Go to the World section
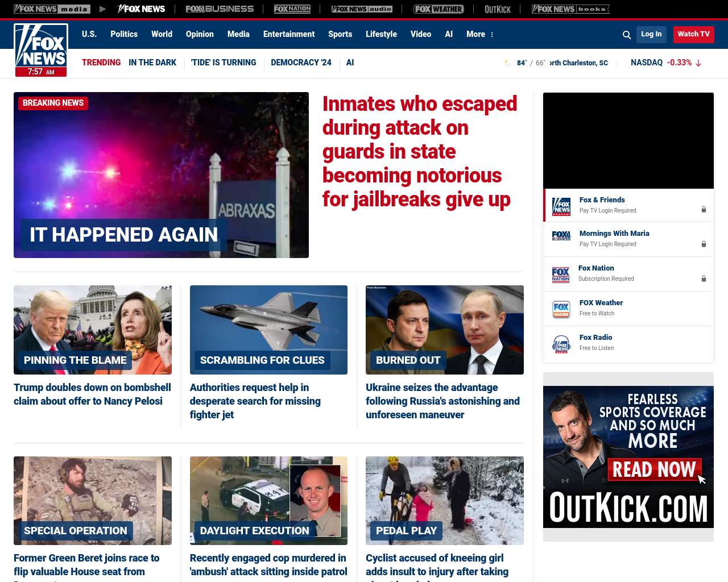728x582 pixels. tap(162, 34)
